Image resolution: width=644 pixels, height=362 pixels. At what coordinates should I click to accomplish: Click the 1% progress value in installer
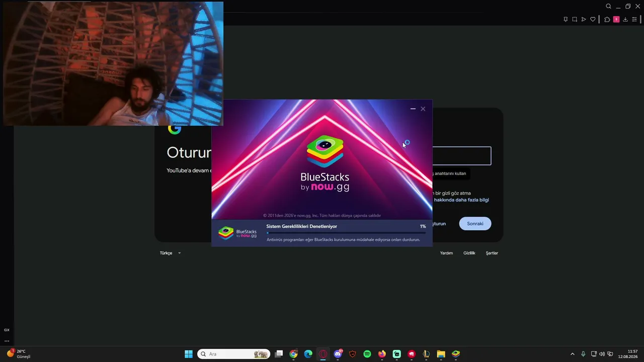pyautogui.click(x=423, y=226)
